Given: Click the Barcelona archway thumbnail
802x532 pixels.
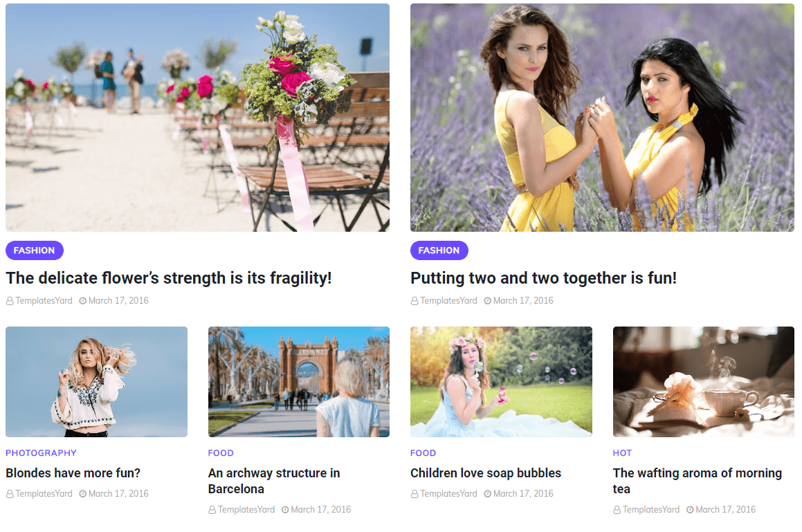Looking at the screenshot, I should tap(299, 382).
